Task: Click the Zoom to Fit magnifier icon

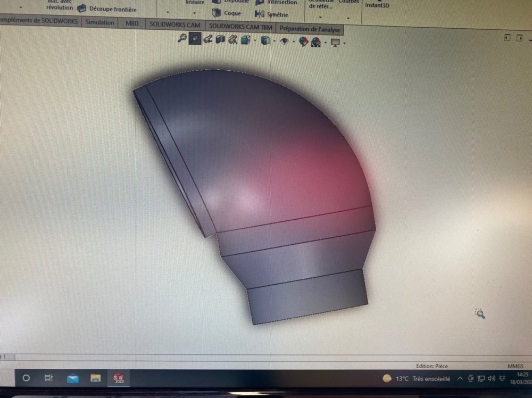Action: click(182, 38)
